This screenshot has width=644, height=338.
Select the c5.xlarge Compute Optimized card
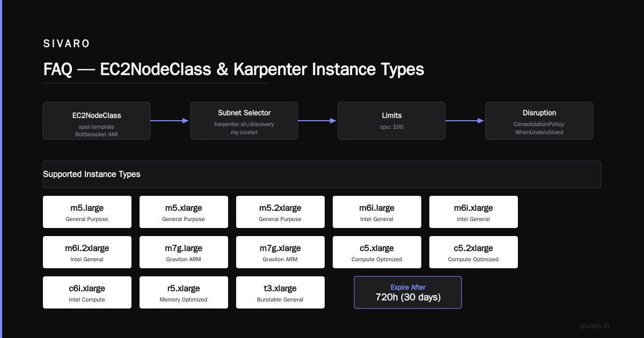coord(377,252)
